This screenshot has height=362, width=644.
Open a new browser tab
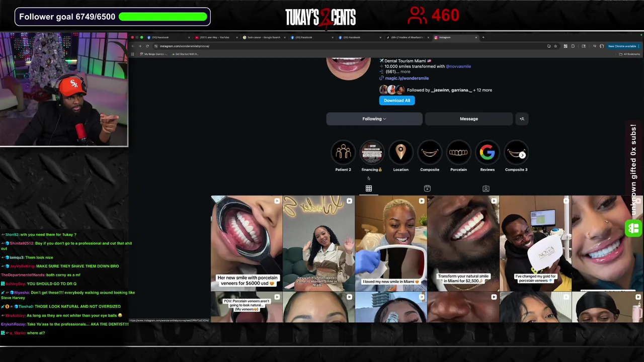coord(483,37)
